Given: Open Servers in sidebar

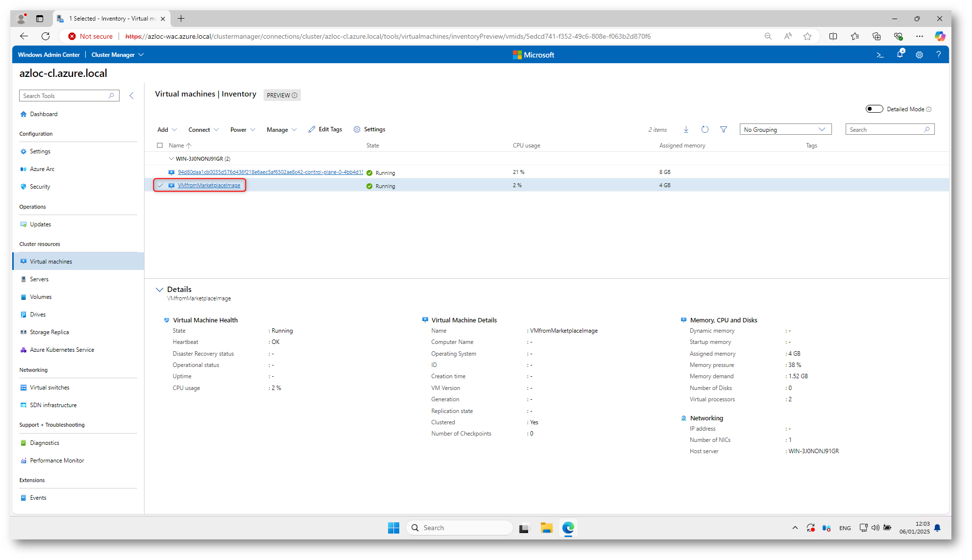Looking at the screenshot, I should pos(39,279).
